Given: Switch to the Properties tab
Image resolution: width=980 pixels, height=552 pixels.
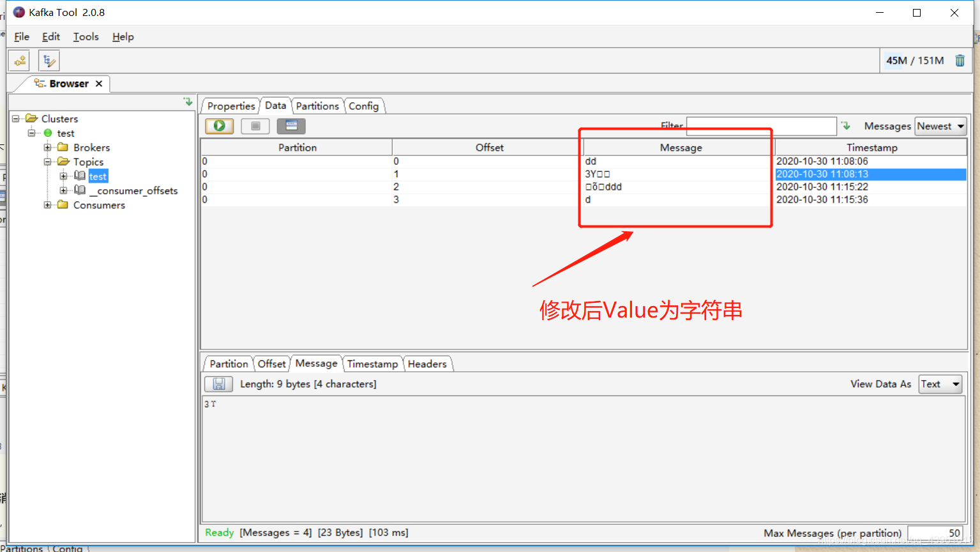Looking at the screenshot, I should click(231, 106).
